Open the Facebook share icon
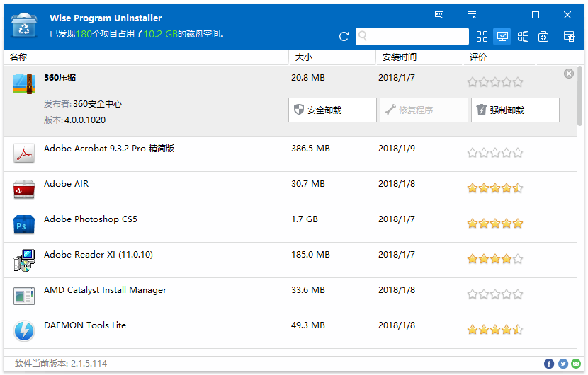The image size is (588, 375). (x=549, y=364)
